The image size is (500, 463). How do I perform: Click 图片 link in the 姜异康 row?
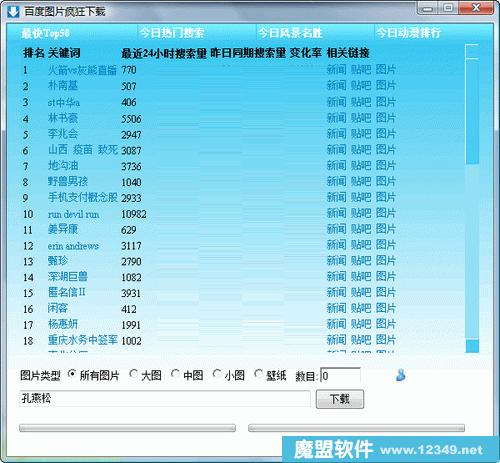pyautogui.click(x=386, y=229)
